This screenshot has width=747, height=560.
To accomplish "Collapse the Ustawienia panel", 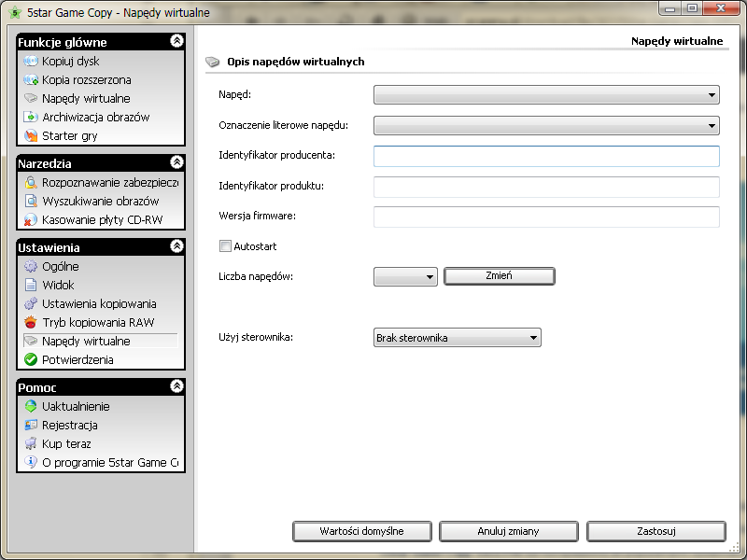I will (x=176, y=246).
